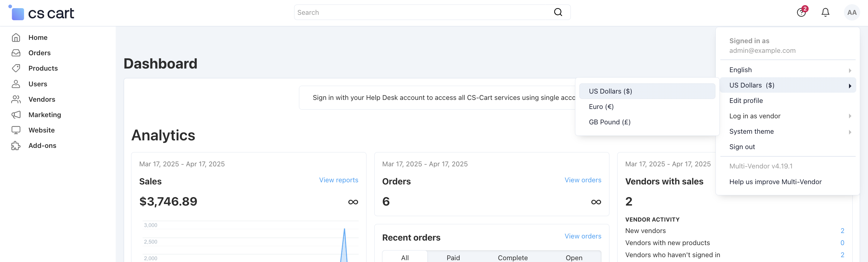Image resolution: width=868 pixels, height=262 pixels.
Task: Sign out of the admin account
Action: (788, 147)
